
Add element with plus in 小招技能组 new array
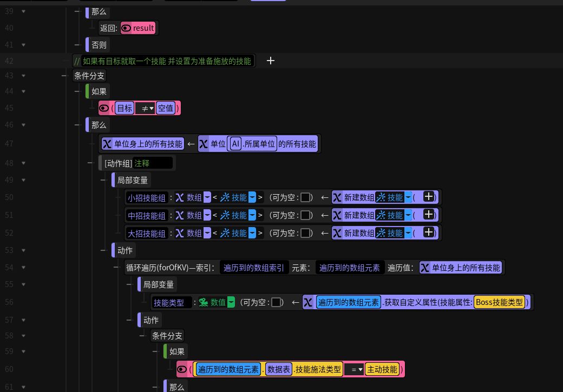[428, 196]
